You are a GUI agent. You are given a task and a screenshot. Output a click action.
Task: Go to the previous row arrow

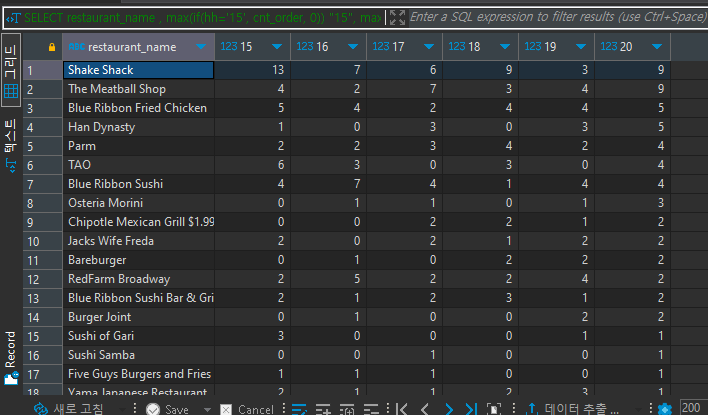(424, 409)
